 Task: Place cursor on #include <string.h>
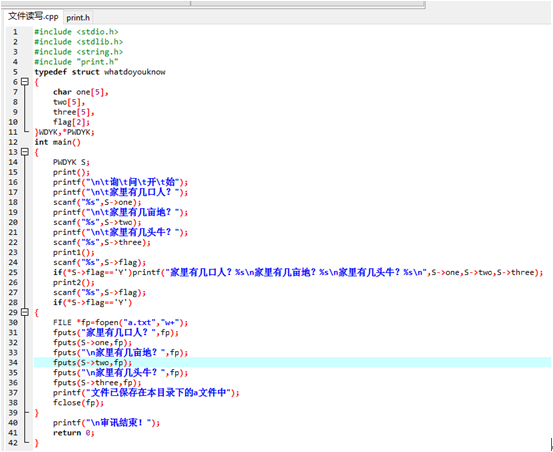[79, 52]
